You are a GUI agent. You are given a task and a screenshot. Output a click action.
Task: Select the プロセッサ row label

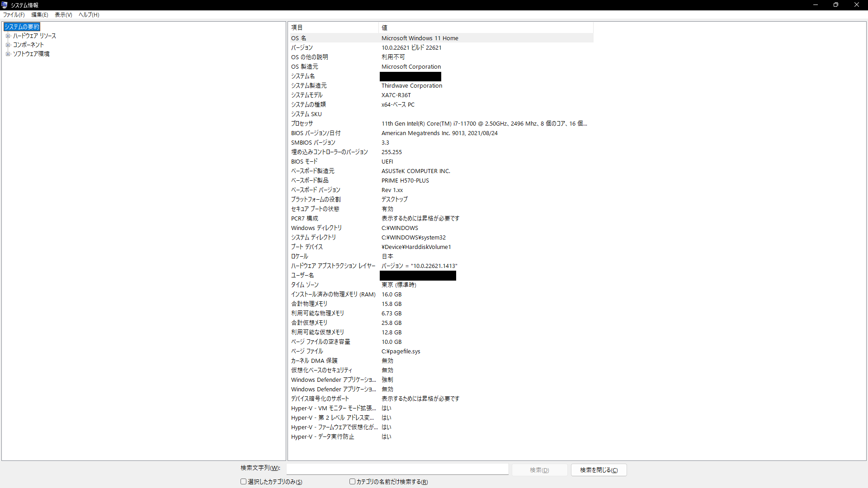tap(302, 123)
